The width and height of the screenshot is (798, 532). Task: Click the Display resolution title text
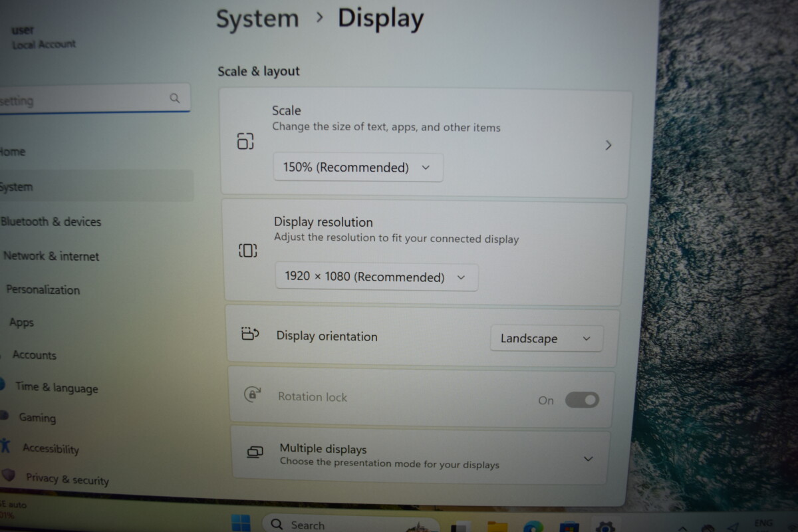pos(323,222)
